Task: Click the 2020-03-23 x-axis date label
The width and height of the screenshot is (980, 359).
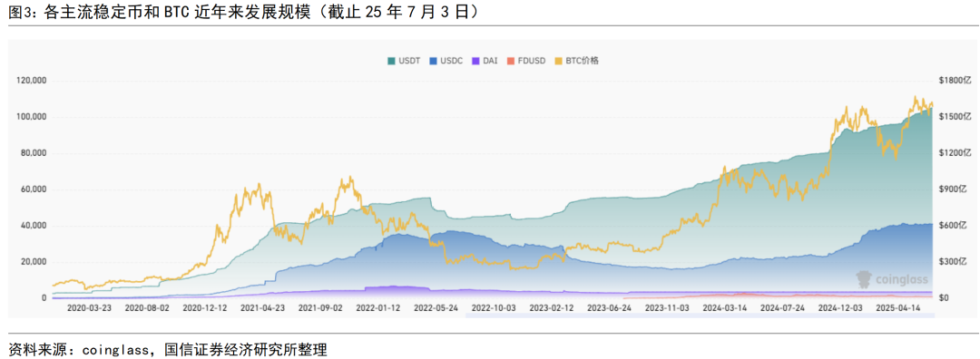Action: 89,308
